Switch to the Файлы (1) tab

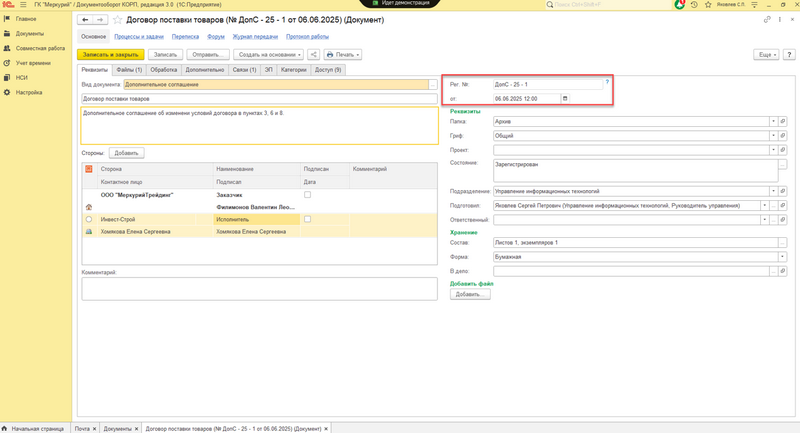point(130,70)
